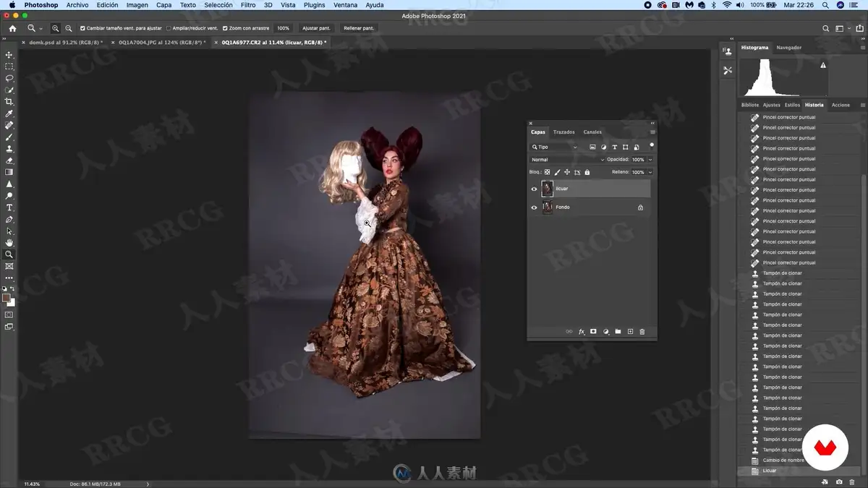Image resolution: width=868 pixels, height=488 pixels.
Task: Open the Capas panel options menu
Action: (x=652, y=132)
